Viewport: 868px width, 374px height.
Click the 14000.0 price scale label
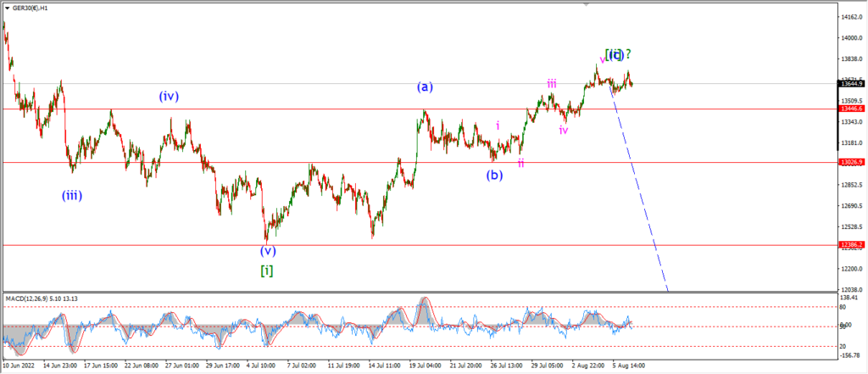tap(853, 38)
